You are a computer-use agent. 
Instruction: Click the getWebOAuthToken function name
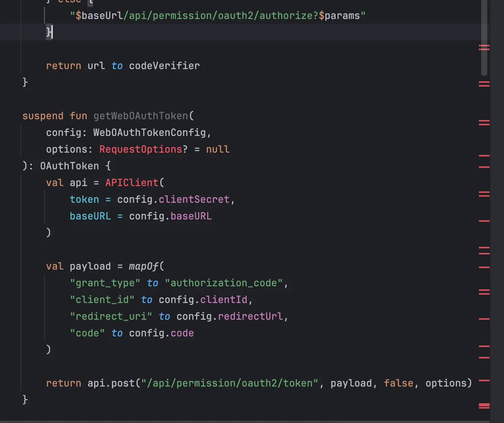click(x=141, y=116)
